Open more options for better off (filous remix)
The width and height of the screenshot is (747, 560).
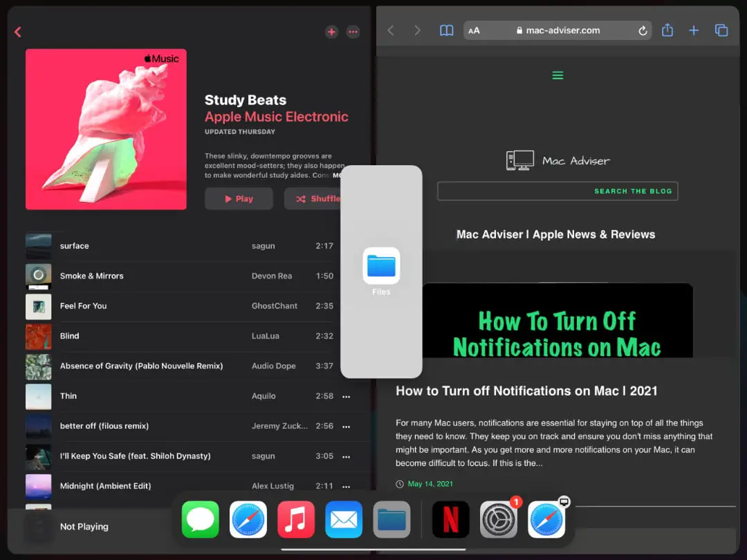[x=347, y=426]
